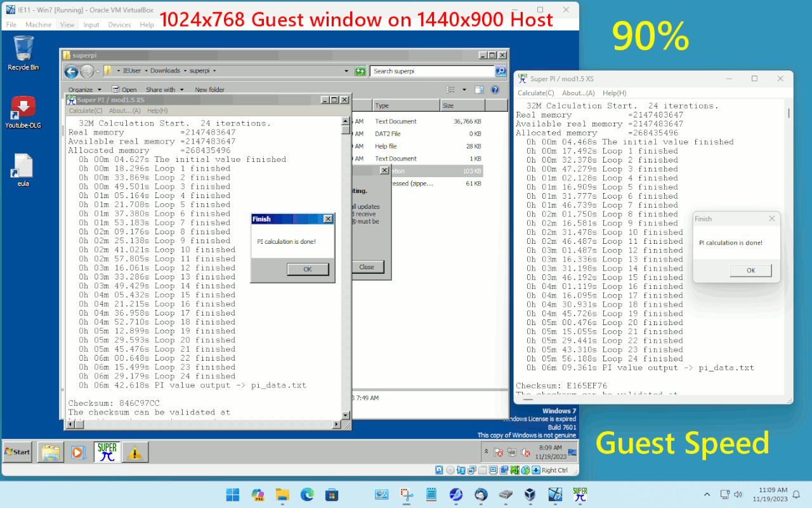Click the magnifier search button in Explorer

(501, 71)
